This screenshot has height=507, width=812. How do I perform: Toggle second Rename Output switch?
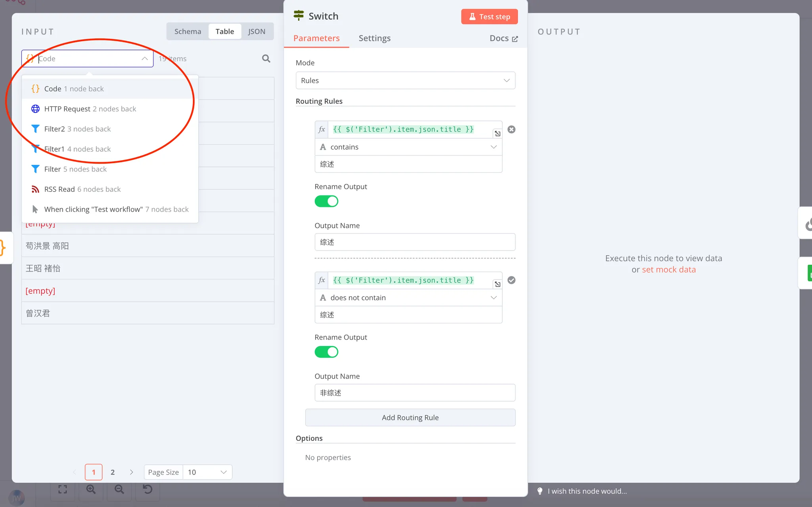(326, 352)
